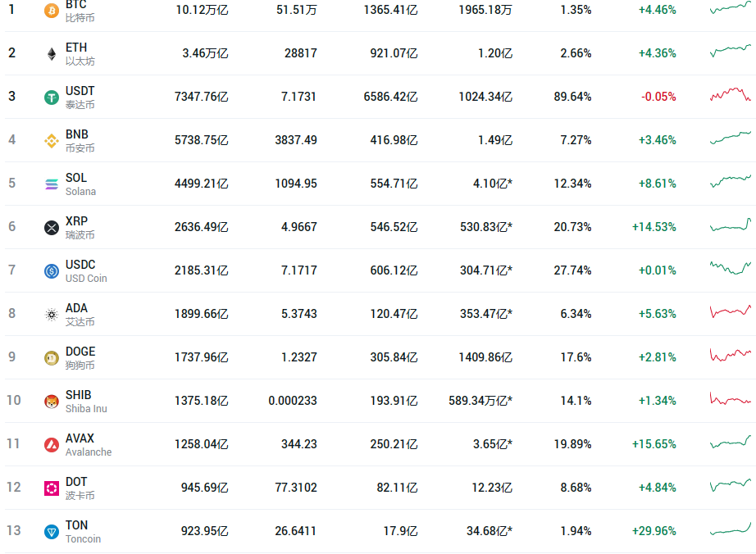The image size is (756, 554).
Task: Open the ETH 以太坊 link
Action: tap(80, 53)
